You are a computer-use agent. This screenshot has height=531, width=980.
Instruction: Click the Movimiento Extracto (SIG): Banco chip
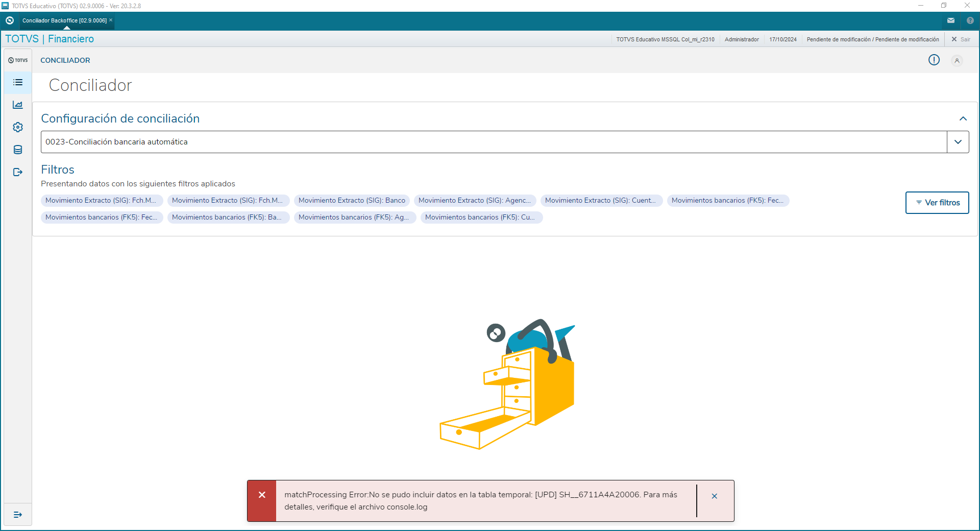352,201
